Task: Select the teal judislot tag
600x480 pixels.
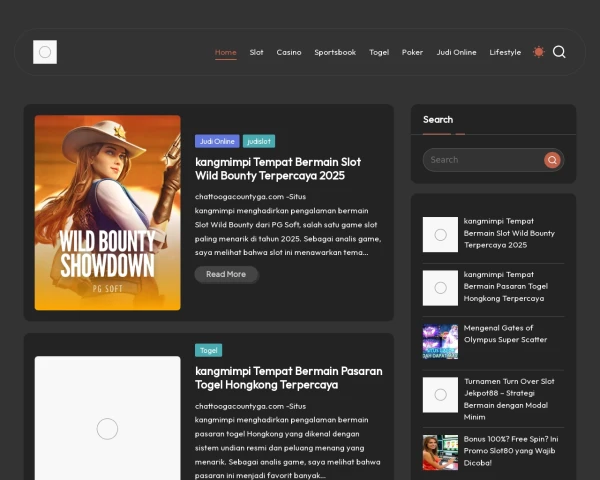Action: pos(259,141)
